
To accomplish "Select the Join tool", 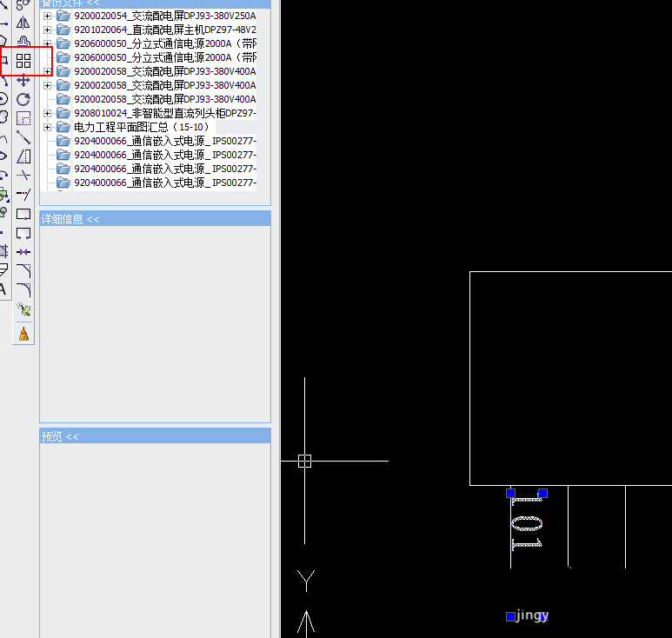I will pos(23,251).
